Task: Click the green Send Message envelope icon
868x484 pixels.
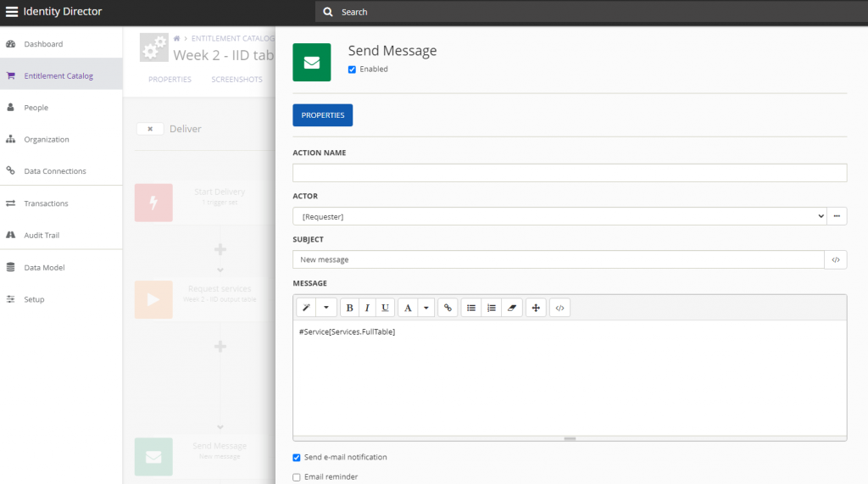Action: (x=312, y=63)
